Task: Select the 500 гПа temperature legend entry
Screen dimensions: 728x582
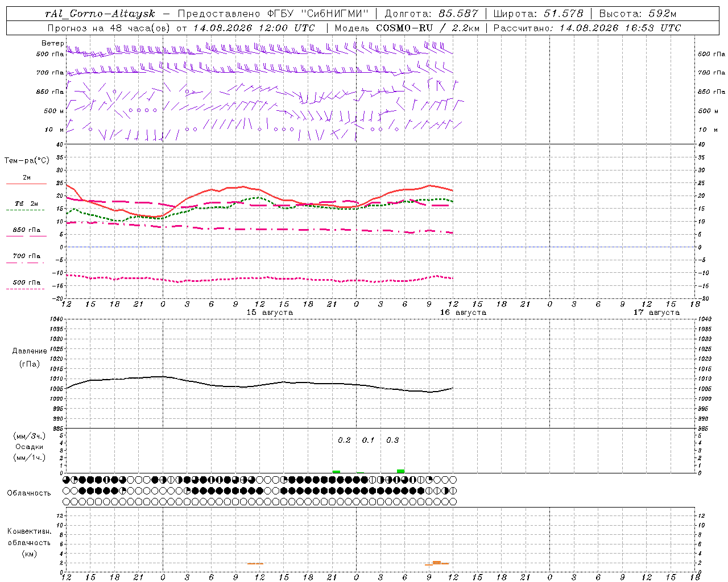Action: (x=26, y=284)
